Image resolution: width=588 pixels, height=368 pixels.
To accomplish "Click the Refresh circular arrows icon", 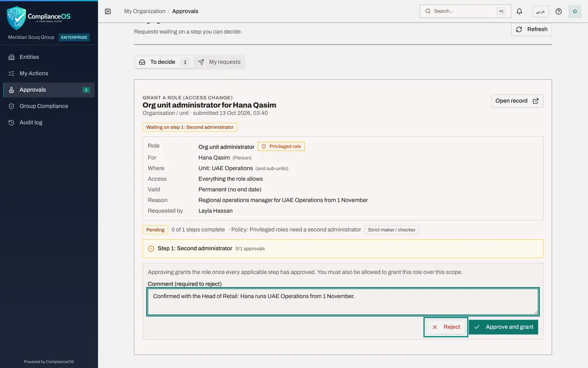I will point(519,29).
